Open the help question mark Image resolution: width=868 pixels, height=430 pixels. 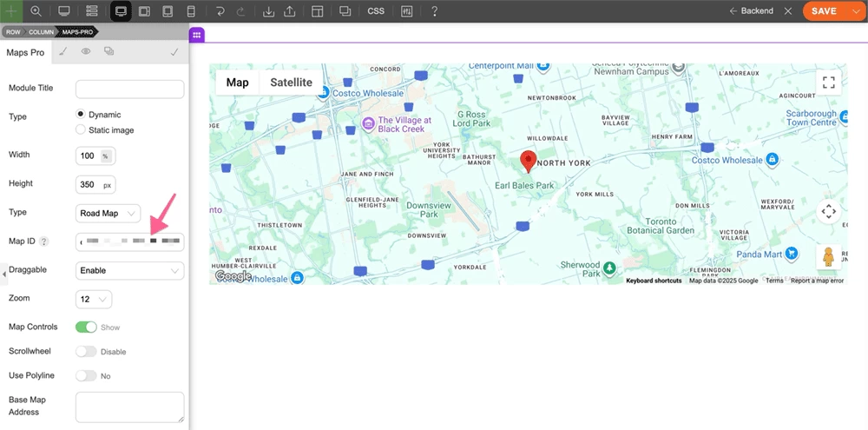pos(435,11)
